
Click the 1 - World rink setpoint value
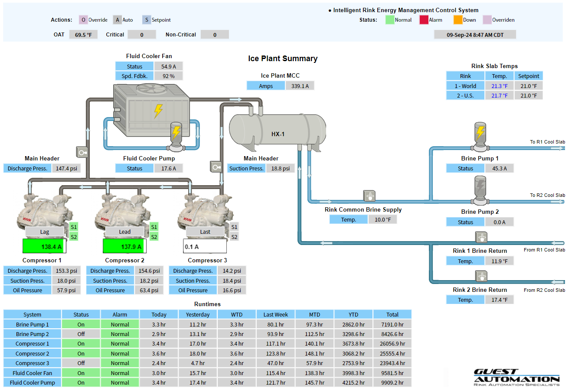pos(528,86)
